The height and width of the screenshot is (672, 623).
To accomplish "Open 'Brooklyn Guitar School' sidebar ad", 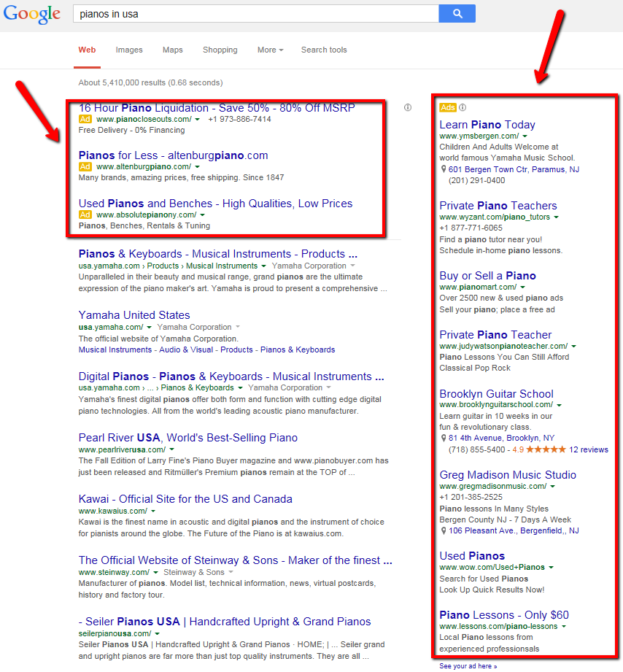I will coord(496,394).
